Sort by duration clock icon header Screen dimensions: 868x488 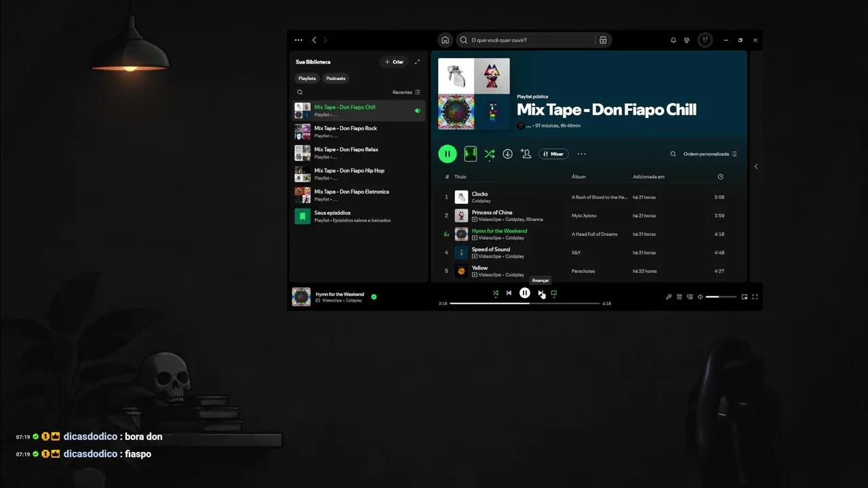click(x=720, y=177)
